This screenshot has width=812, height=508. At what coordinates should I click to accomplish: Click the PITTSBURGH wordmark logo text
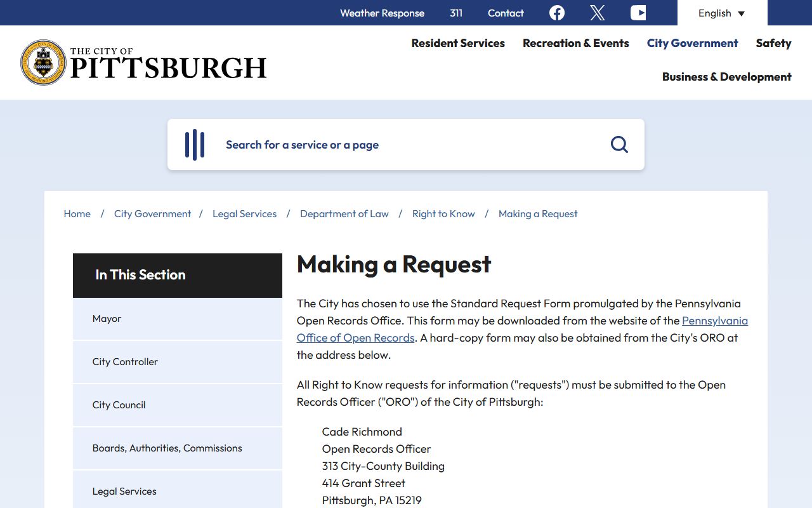(x=168, y=68)
